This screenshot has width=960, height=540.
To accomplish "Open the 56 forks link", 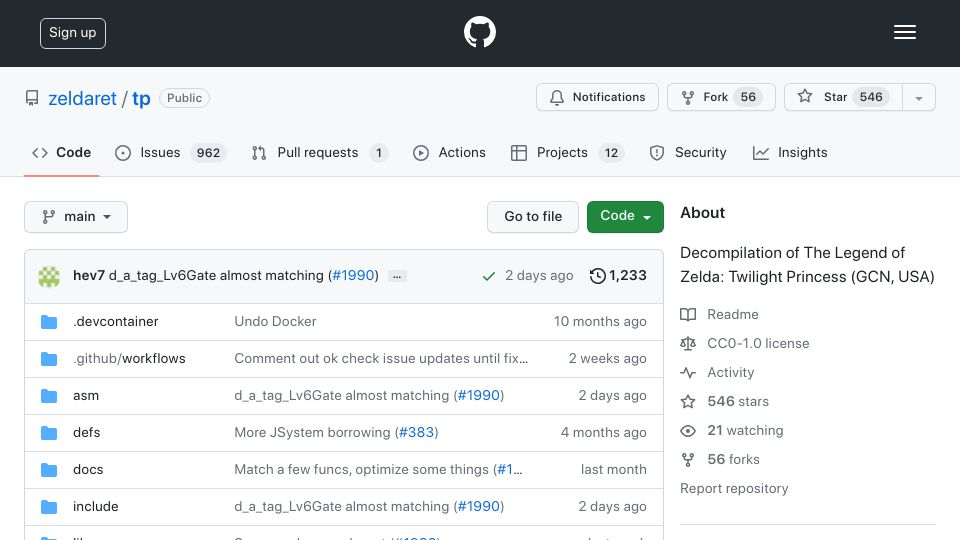I will click(x=720, y=459).
